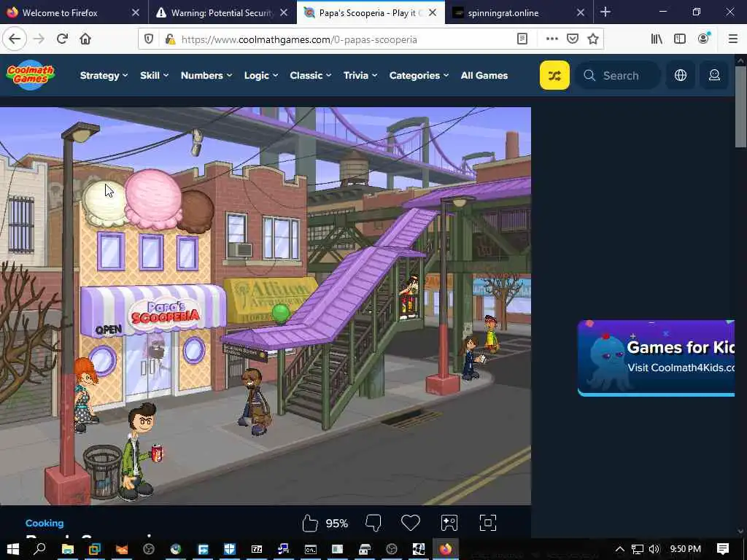Viewport: 747px width, 560px height.
Task: Expand the Skill dropdown menu
Action: pyautogui.click(x=155, y=75)
